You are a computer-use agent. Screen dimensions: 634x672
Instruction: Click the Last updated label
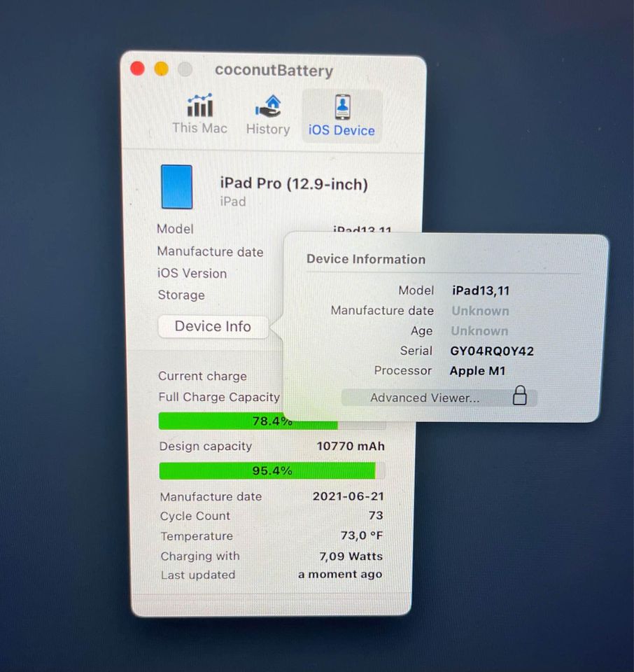198,575
